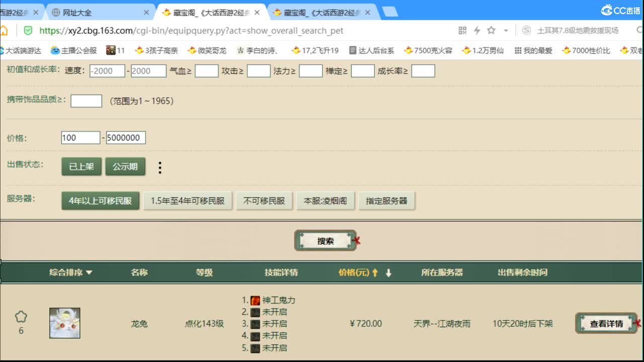Click the 神工鬼力 skill icon
The image size is (644, 362).
pos(256,300)
